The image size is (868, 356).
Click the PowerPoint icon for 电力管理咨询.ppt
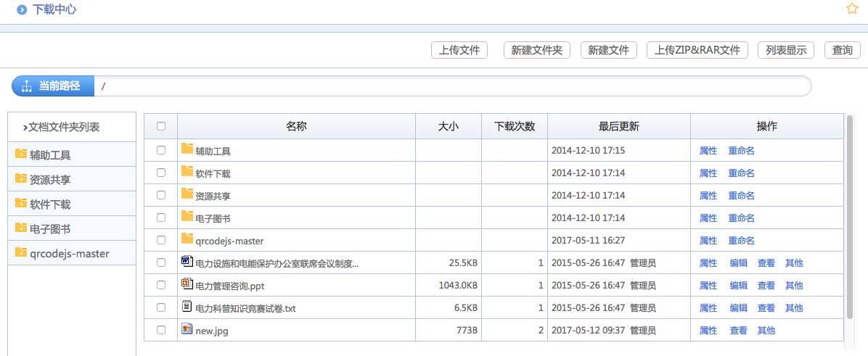tap(187, 284)
